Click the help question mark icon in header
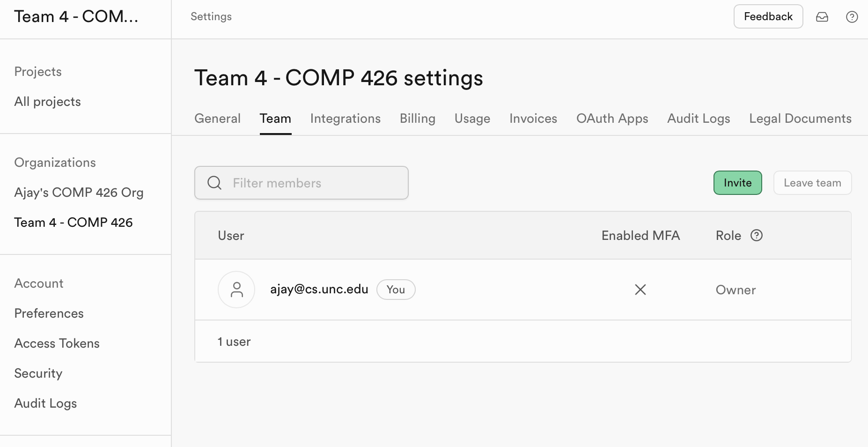 point(852,17)
